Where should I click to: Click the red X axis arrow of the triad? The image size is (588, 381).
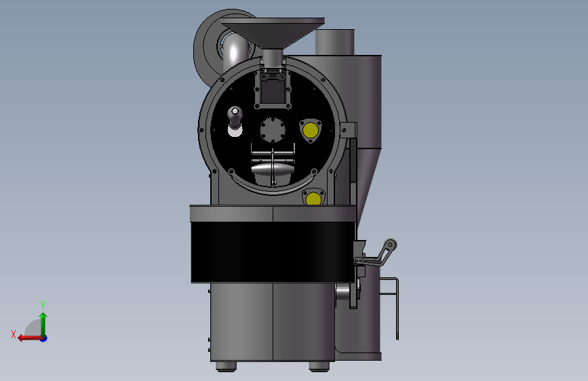[x=29, y=338]
